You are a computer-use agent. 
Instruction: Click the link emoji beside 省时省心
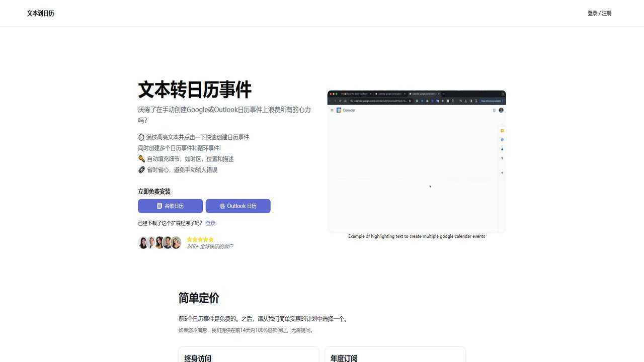(141, 170)
